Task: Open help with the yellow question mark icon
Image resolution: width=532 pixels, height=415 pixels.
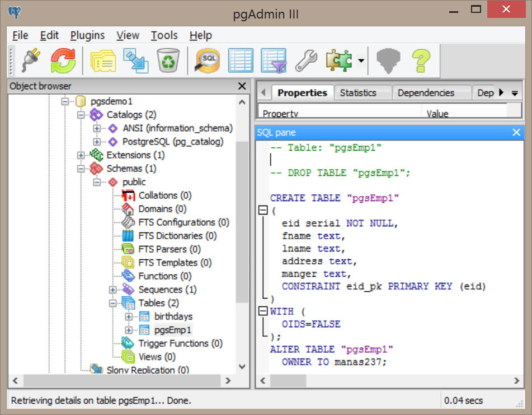Action: point(421,61)
